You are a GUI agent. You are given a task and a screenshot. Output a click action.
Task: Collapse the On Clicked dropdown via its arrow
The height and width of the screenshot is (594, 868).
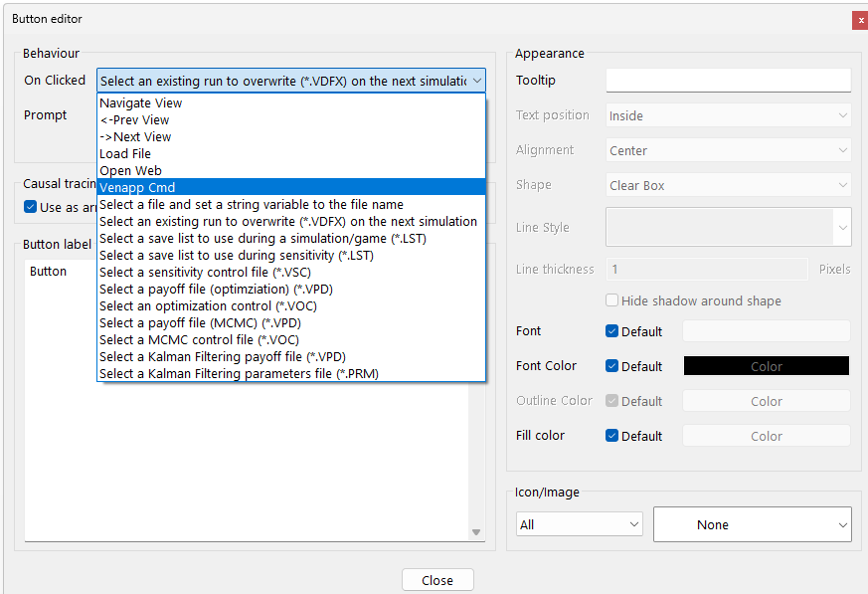coord(476,80)
